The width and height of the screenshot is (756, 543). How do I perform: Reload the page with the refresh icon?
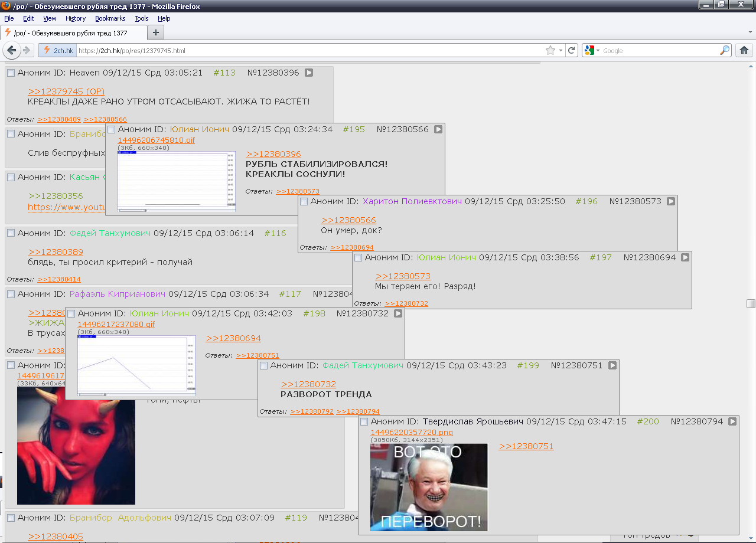[572, 50]
